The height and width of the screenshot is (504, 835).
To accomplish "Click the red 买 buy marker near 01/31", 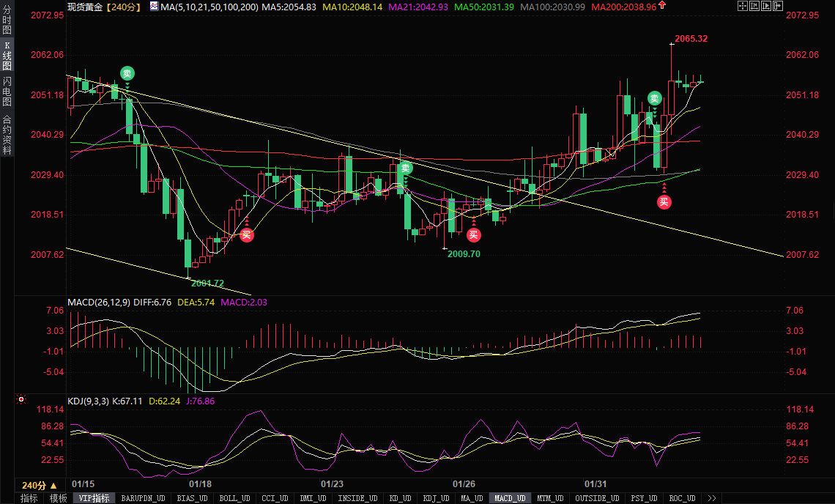I will 664,202.
